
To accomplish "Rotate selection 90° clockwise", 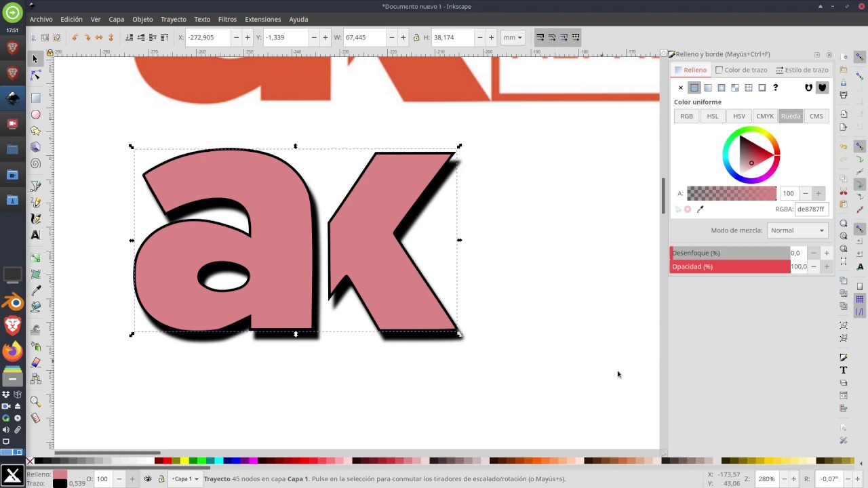I will click(87, 37).
